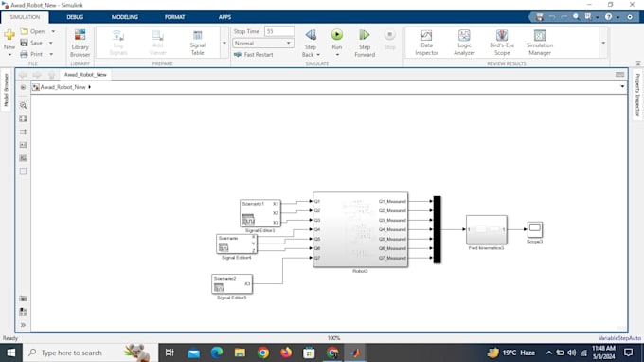Expand the breadcrumb path dropdown arrow
Screen dimensions: 644x362
[x=622, y=86]
